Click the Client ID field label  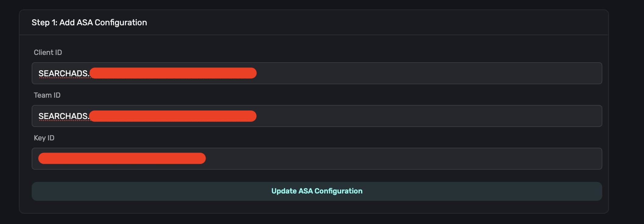48,52
